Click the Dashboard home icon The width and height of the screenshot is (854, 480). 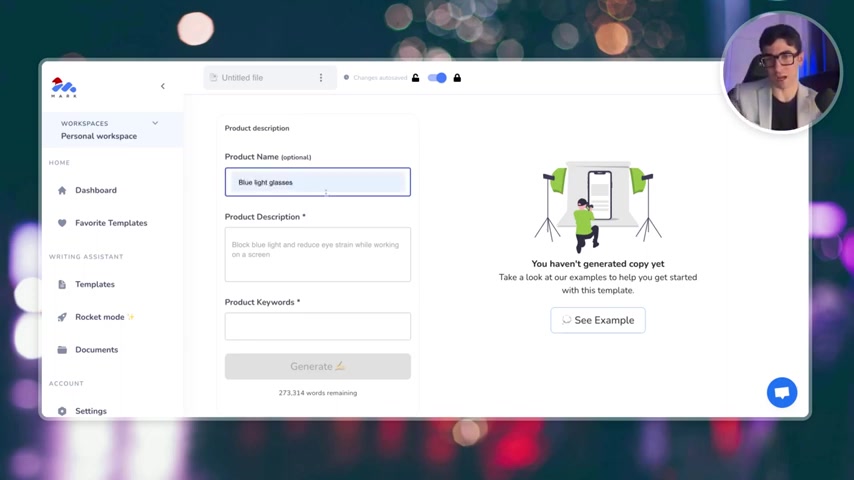click(62, 190)
